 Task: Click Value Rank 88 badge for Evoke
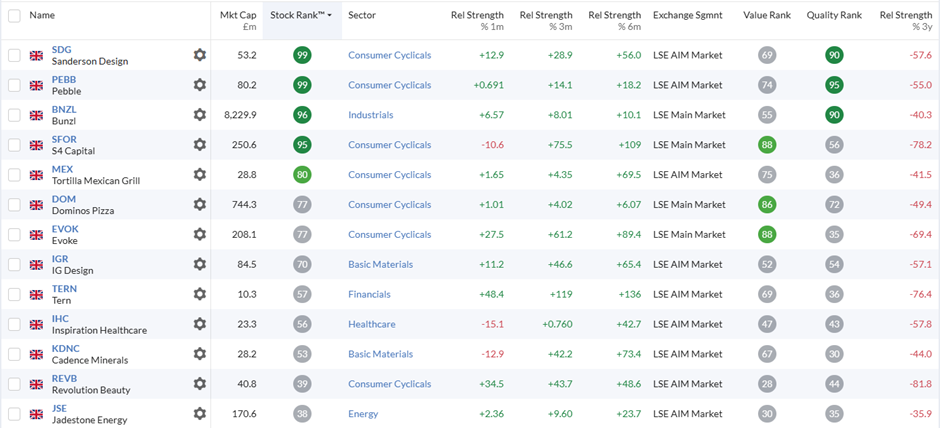click(767, 234)
